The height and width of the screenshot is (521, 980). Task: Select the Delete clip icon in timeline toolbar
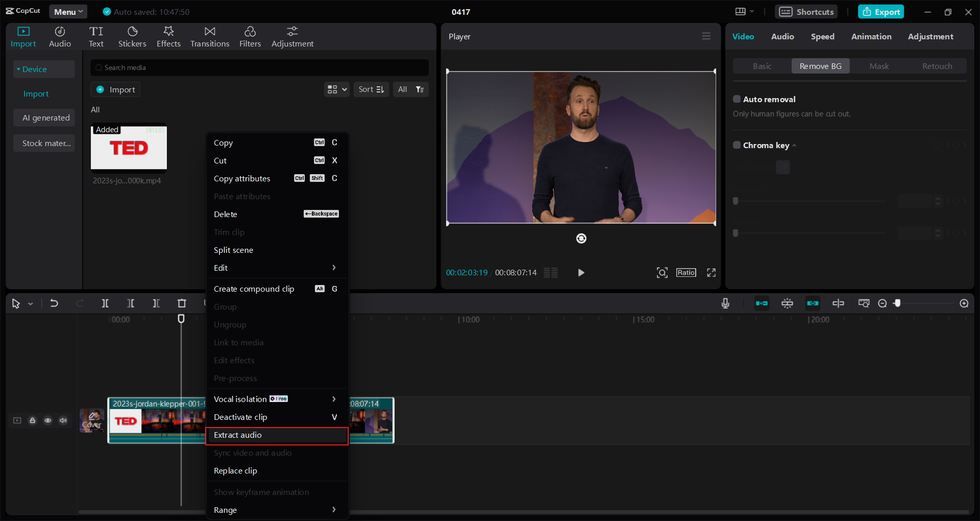tap(182, 303)
